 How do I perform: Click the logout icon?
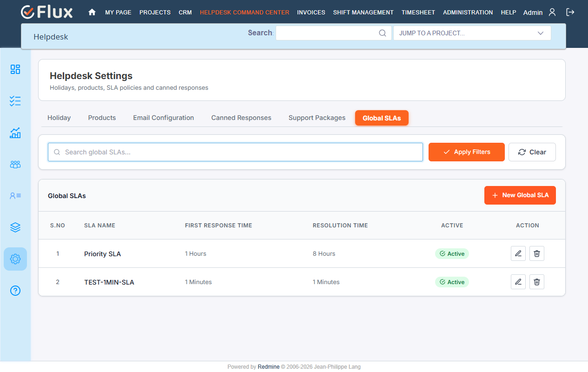[570, 12]
